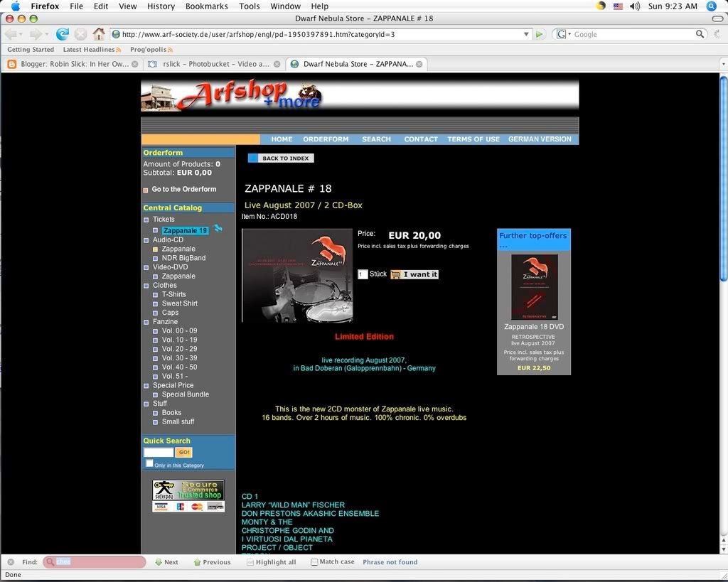
Task: Open Spotlight search icon in menu bar
Action: click(x=711, y=6)
